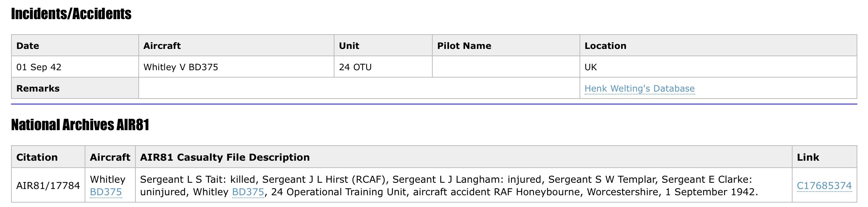
Task: Click the 01 Sep 42 date cell
Action: click(39, 67)
